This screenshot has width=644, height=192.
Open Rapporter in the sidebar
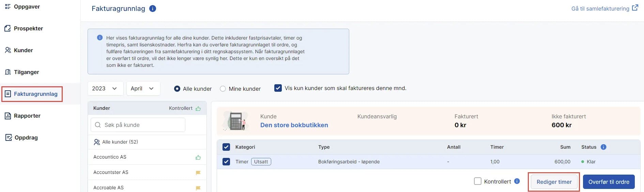(27, 116)
